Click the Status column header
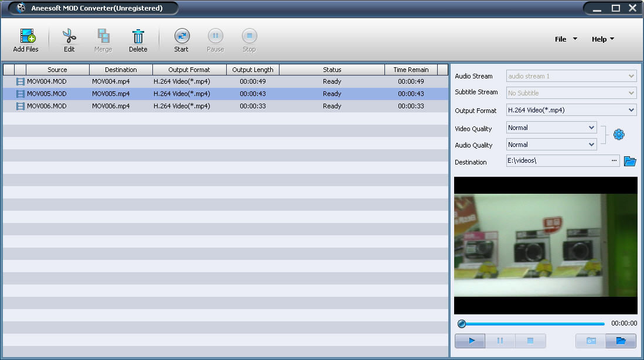Screen dimensions: 644x360 tap(332, 70)
